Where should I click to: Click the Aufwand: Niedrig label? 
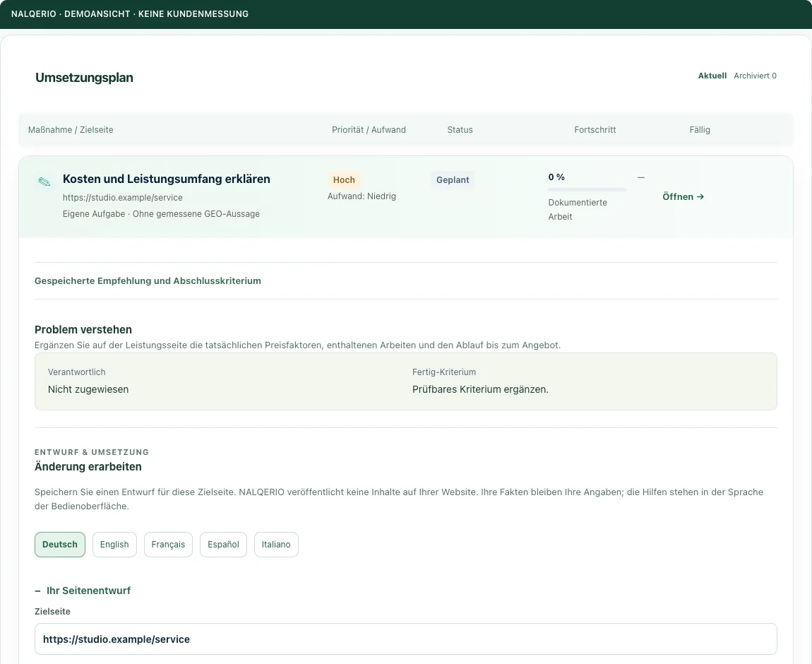[x=362, y=196]
